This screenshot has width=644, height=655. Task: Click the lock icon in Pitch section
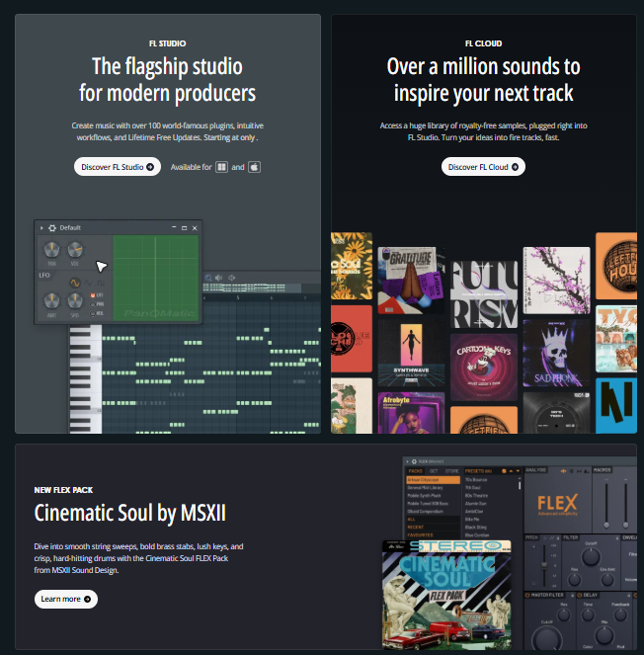pos(557,538)
